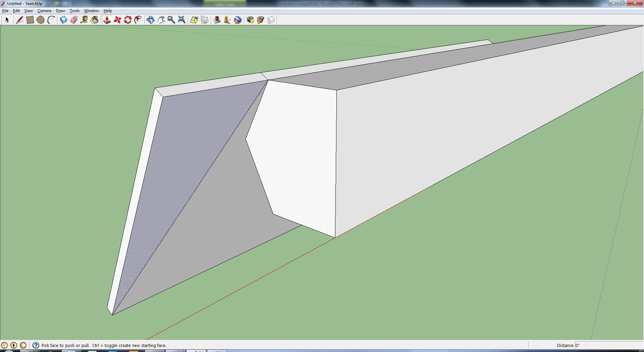This screenshot has height=352, width=644.
Task: Activate the Push/Pull tool
Action: pyautogui.click(x=107, y=20)
